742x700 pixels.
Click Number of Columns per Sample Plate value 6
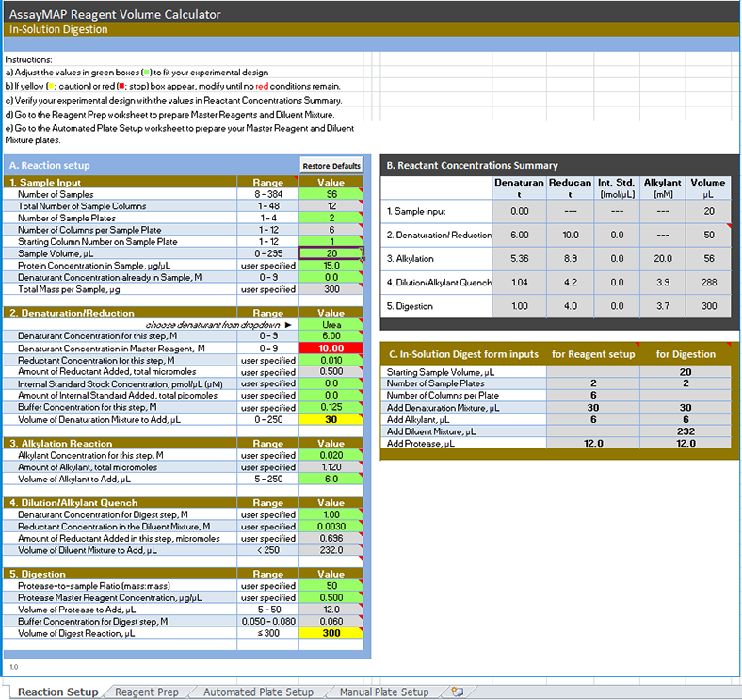pyautogui.click(x=331, y=230)
